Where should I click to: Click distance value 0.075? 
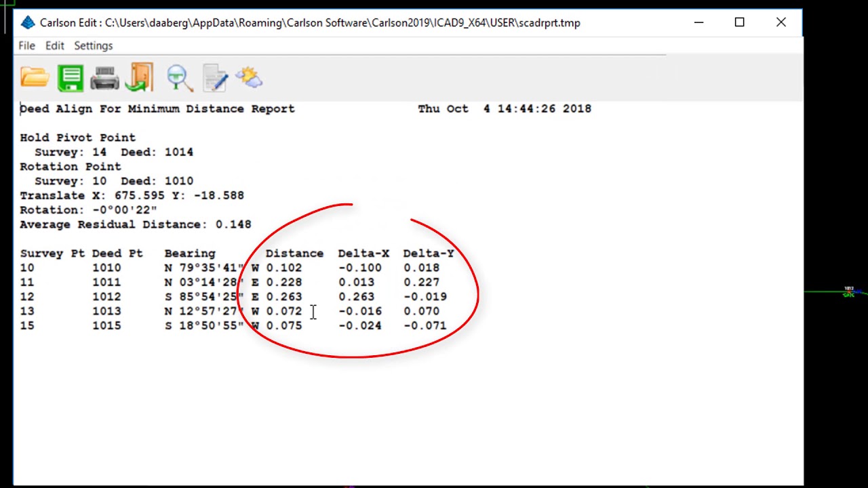(284, 326)
